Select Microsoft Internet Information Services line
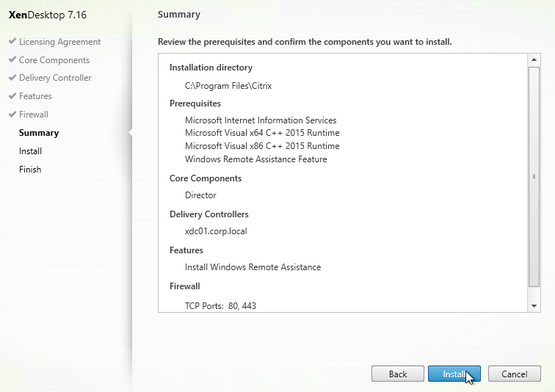The height and width of the screenshot is (392, 555). coord(261,120)
